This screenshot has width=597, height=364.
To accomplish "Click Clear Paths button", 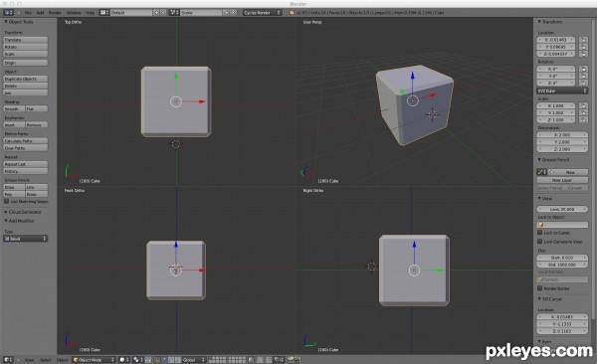I will (x=26, y=148).
